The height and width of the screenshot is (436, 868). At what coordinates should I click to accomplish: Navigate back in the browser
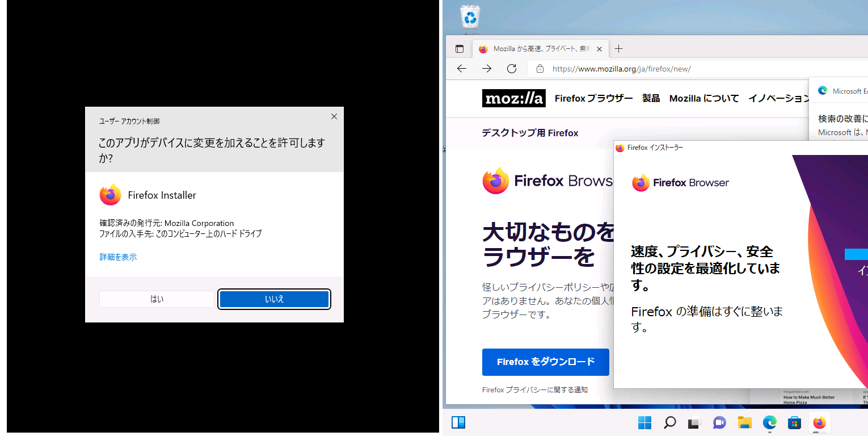point(461,68)
